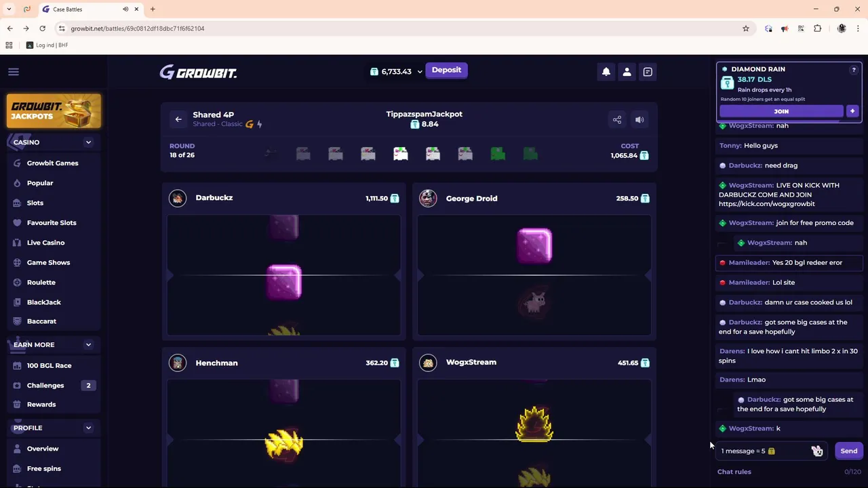Open Rewards page
This screenshot has width=868, height=488.
(x=41, y=405)
